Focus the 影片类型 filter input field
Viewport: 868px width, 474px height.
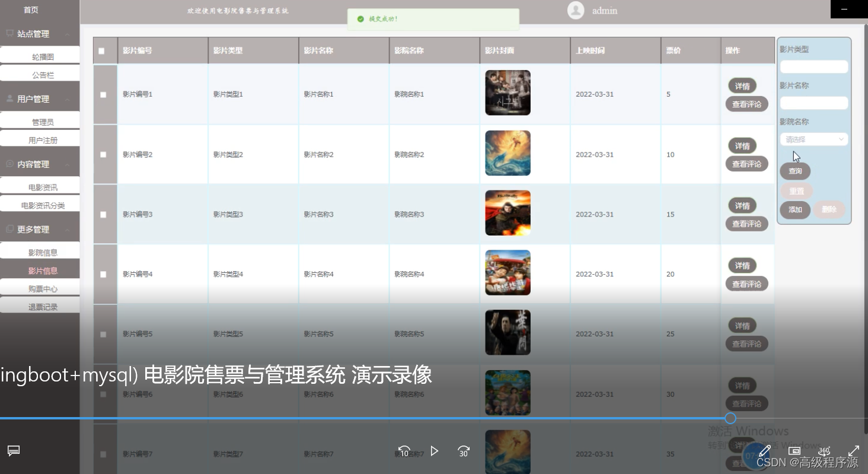point(813,66)
